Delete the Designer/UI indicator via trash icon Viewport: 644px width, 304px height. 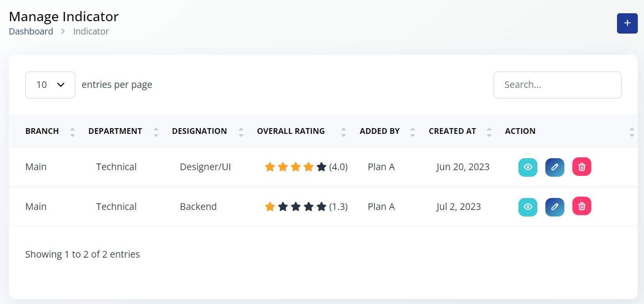point(582,167)
